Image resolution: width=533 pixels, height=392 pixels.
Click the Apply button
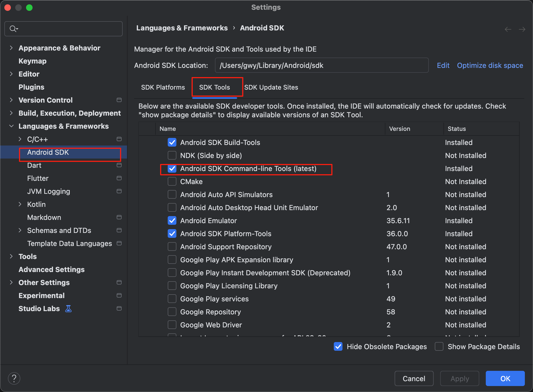(460, 378)
